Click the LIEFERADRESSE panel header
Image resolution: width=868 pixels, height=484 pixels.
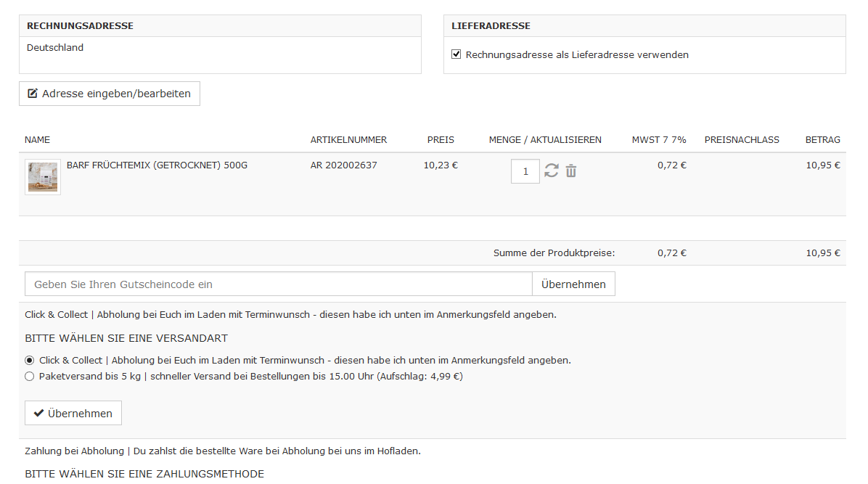pyautogui.click(x=491, y=26)
